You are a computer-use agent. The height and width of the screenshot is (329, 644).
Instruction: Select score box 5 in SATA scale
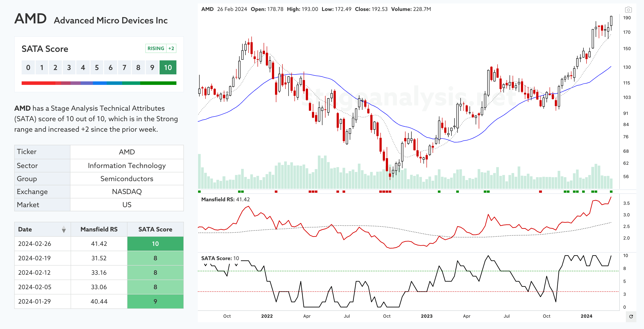[x=97, y=67]
